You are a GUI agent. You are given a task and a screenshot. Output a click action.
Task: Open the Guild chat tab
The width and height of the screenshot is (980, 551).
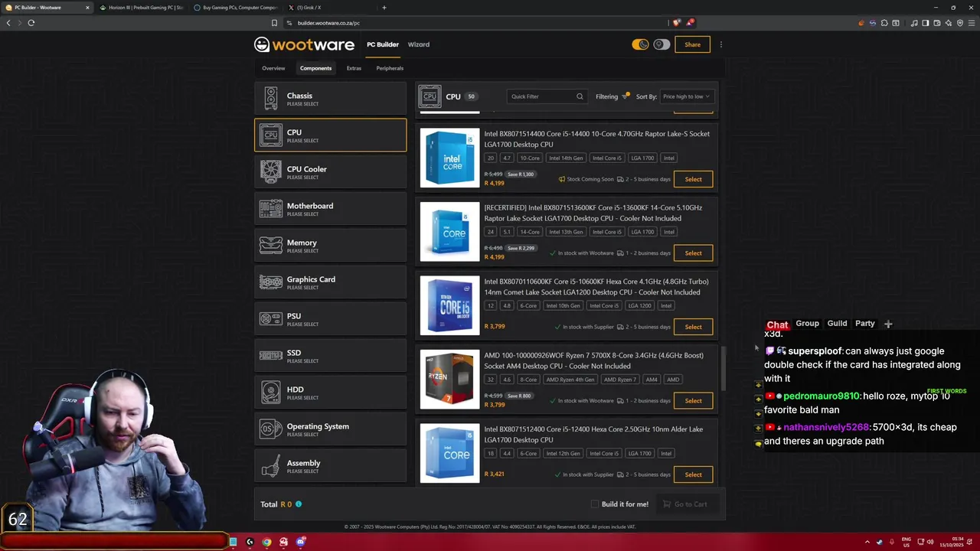(x=837, y=324)
